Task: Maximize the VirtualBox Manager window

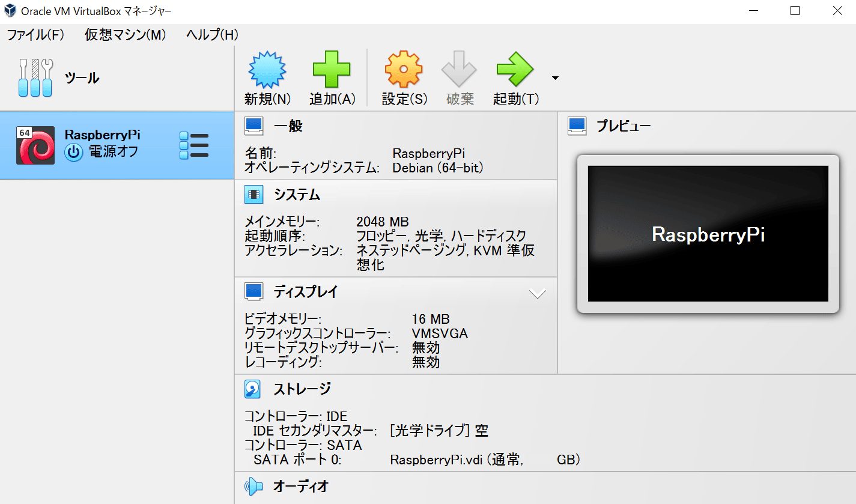Action: coord(795,11)
